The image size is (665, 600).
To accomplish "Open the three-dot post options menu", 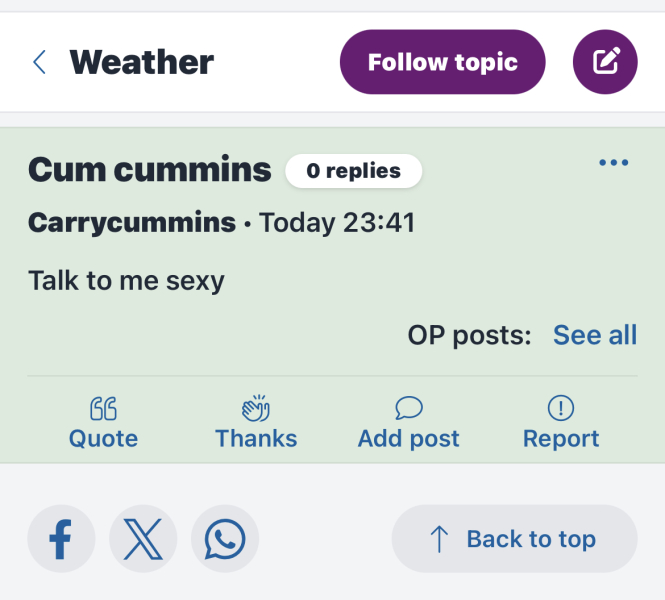I will tap(613, 163).
